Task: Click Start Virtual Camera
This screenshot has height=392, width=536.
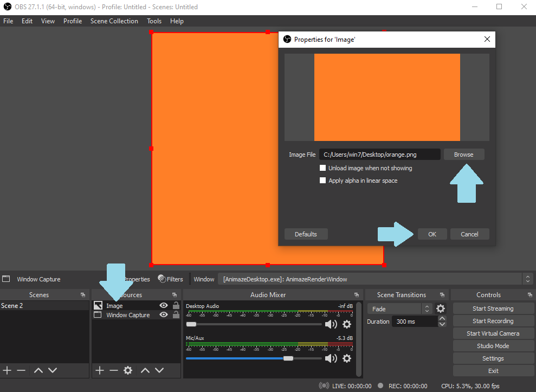Action: click(x=493, y=333)
